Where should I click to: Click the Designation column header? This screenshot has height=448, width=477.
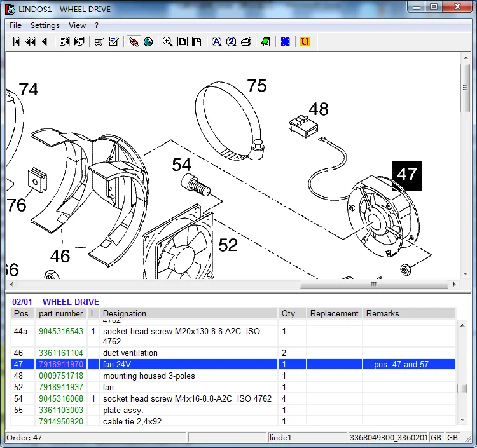[x=188, y=313]
